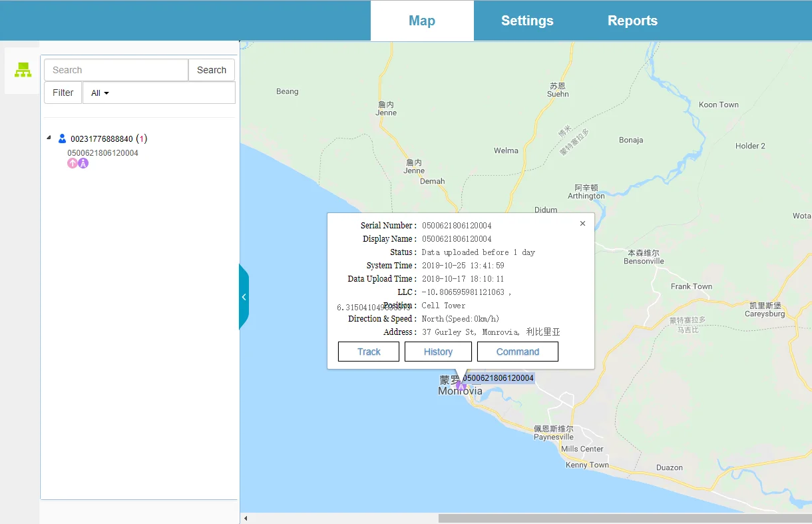Start tracking with the Track button
The width and height of the screenshot is (812, 524).
tap(369, 352)
